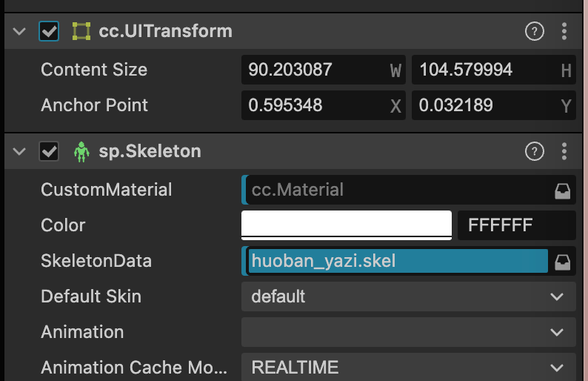Open help for cc.UITransform component

coord(534,31)
